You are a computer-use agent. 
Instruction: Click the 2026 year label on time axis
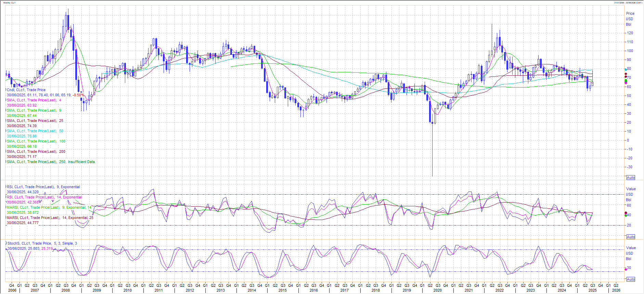click(616, 290)
